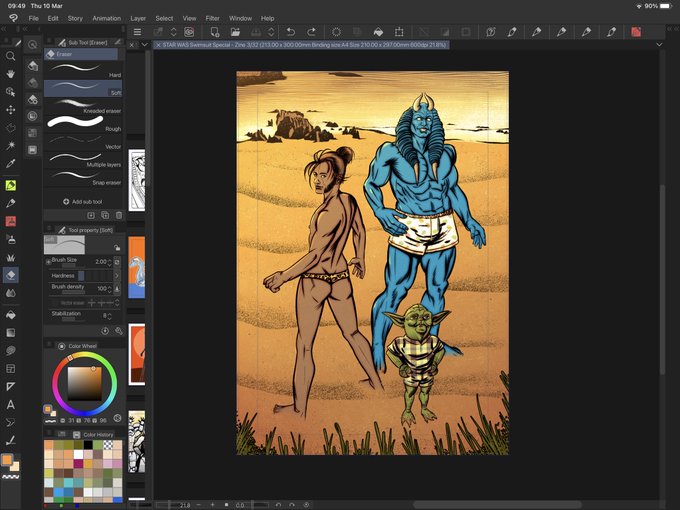Select the Ruler tool
This screenshot has height=510, width=680.
(10, 386)
